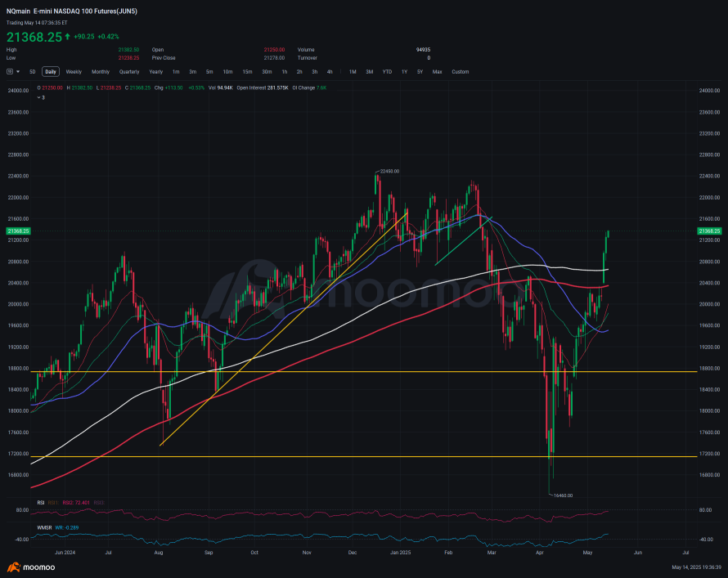Viewport: 728px width, 578px height.
Task: Pick the 15m interval
Action: (248, 72)
